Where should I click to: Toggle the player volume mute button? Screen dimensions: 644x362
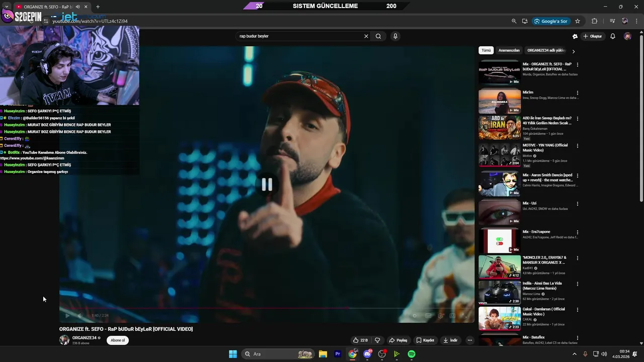[79, 316]
